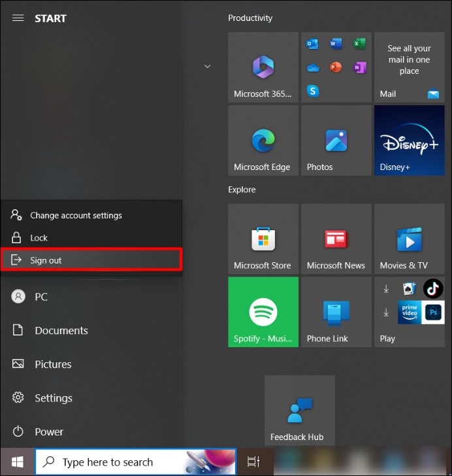The image size is (452, 476).
Task: Choose Lock from the account menu
Action: [91, 238]
